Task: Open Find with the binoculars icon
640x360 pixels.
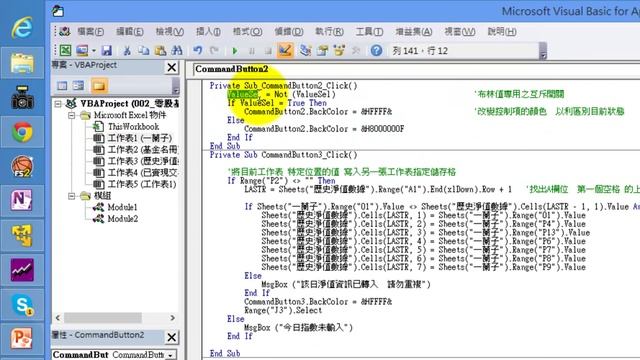Action: tap(177, 51)
